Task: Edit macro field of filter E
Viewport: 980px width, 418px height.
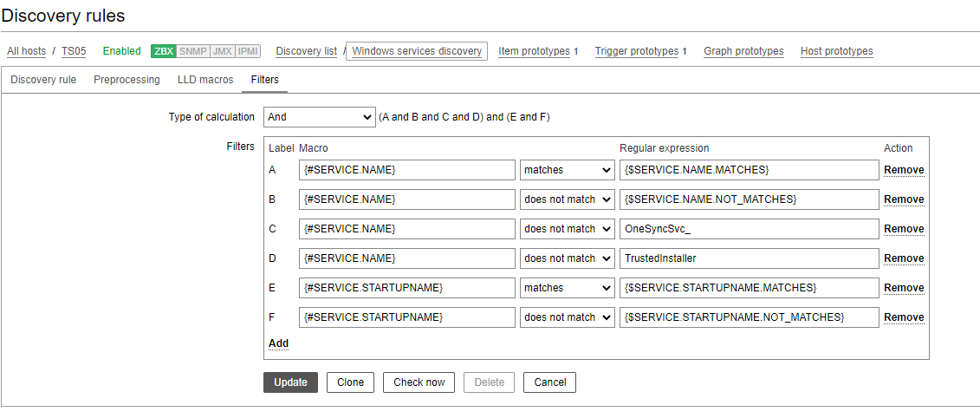Action: point(407,288)
